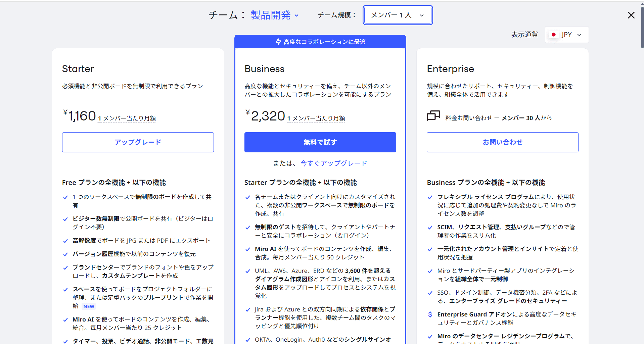Open the メンバー 1 人 team size dropdown
The height and width of the screenshot is (344, 644).
[398, 15]
